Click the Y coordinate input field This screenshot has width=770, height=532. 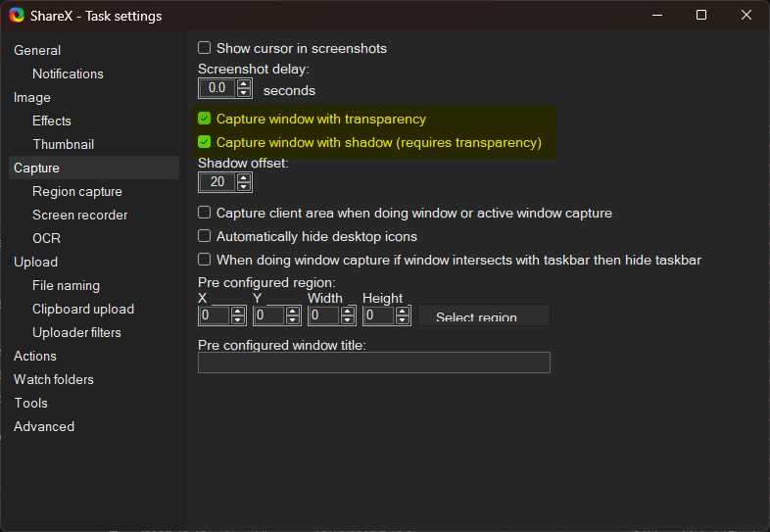(270, 315)
